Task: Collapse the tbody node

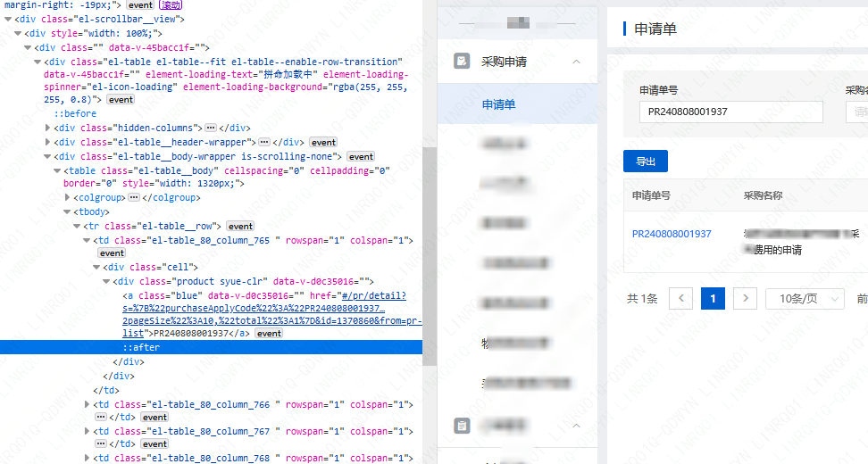Action: point(68,211)
